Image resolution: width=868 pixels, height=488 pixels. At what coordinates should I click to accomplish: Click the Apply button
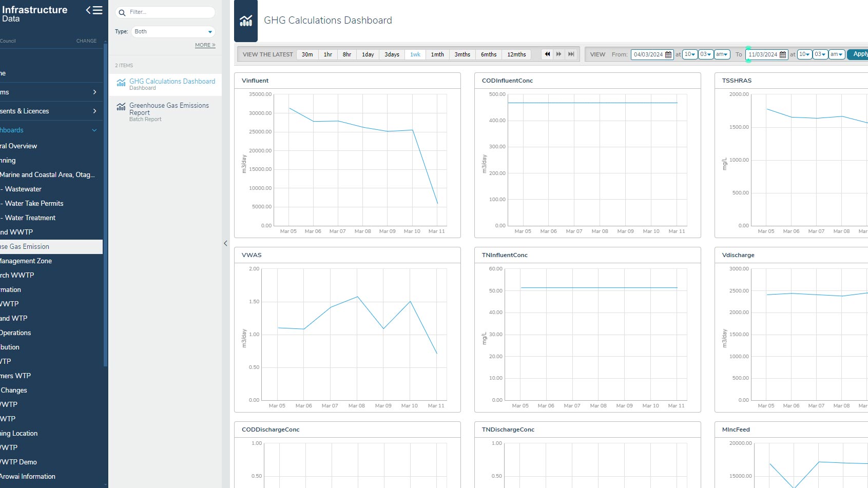(x=859, y=54)
